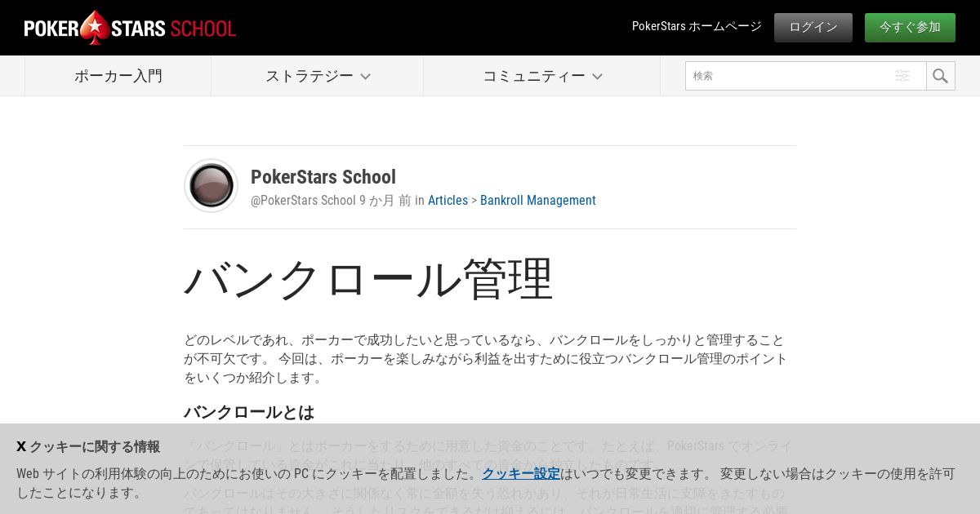This screenshot has width=980, height=514.
Task: Open the Articles breadcrumb link
Action: (448, 201)
